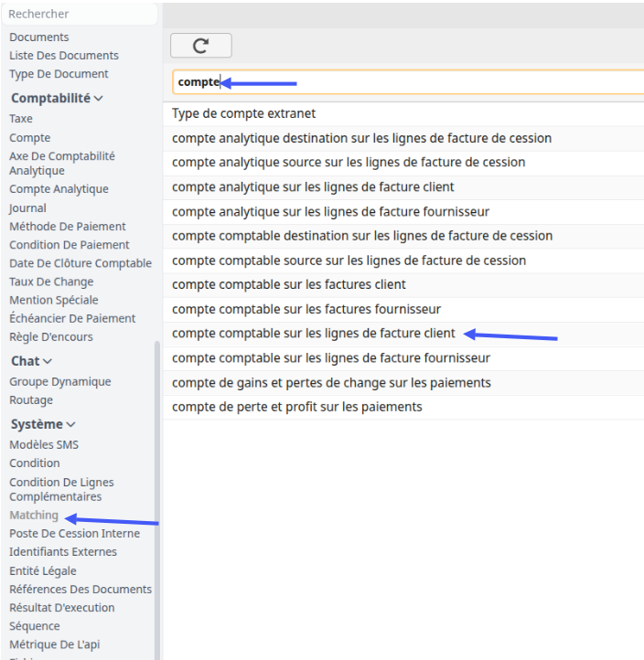Select 'compte analytique source' cession row

pyautogui.click(x=403, y=163)
